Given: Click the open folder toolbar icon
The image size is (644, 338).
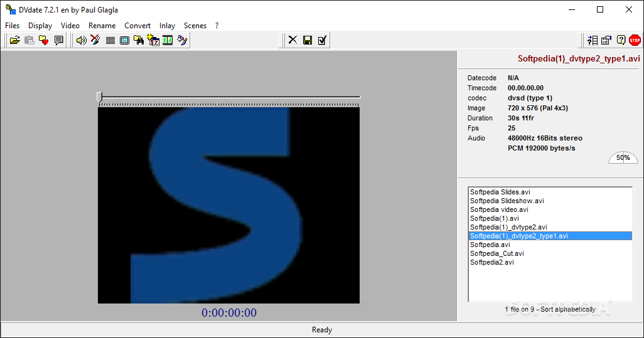Looking at the screenshot, I should point(15,40).
